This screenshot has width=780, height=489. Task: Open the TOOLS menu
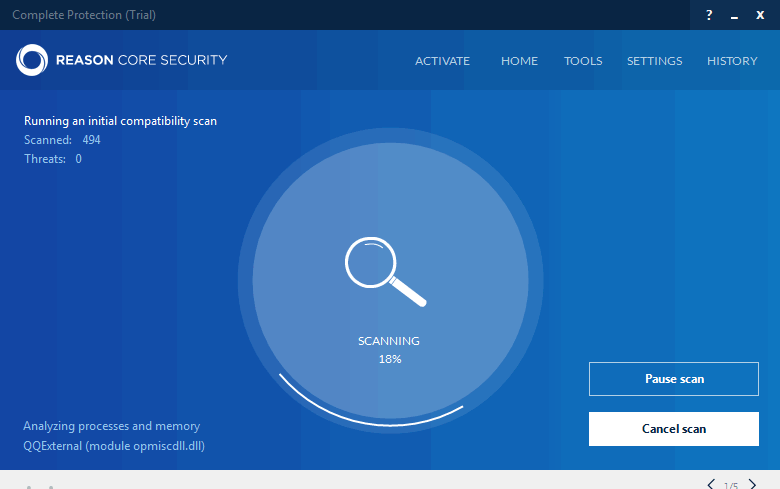(583, 61)
